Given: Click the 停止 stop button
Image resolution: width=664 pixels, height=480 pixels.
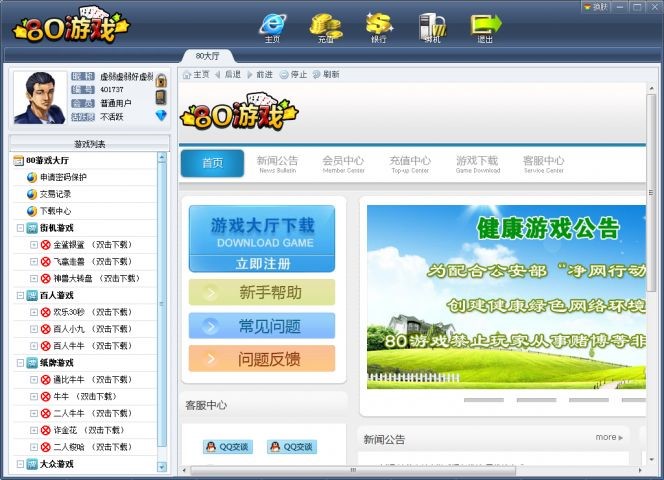Looking at the screenshot, I should pos(293,75).
